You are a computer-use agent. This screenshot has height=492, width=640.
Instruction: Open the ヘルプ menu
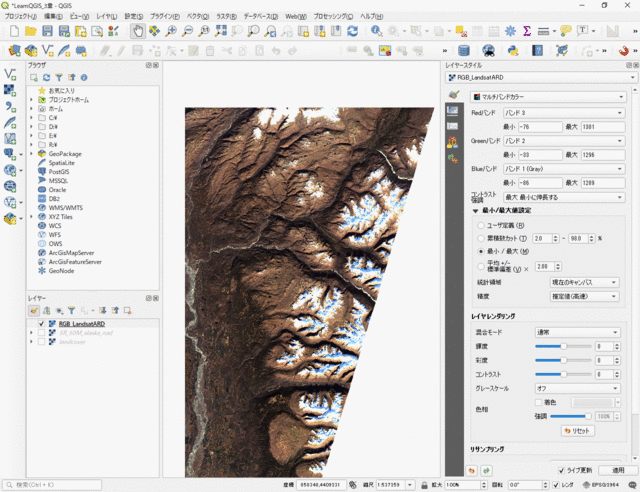371,16
